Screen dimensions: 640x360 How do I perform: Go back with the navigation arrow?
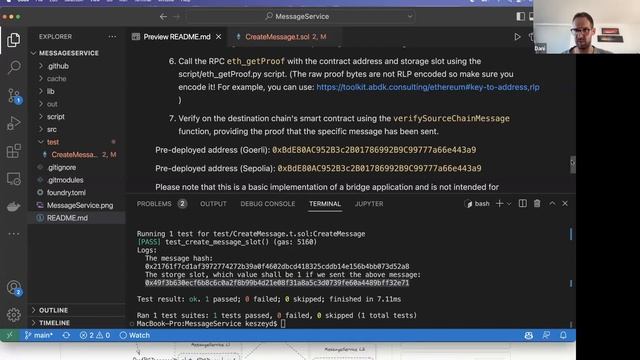(x=163, y=16)
